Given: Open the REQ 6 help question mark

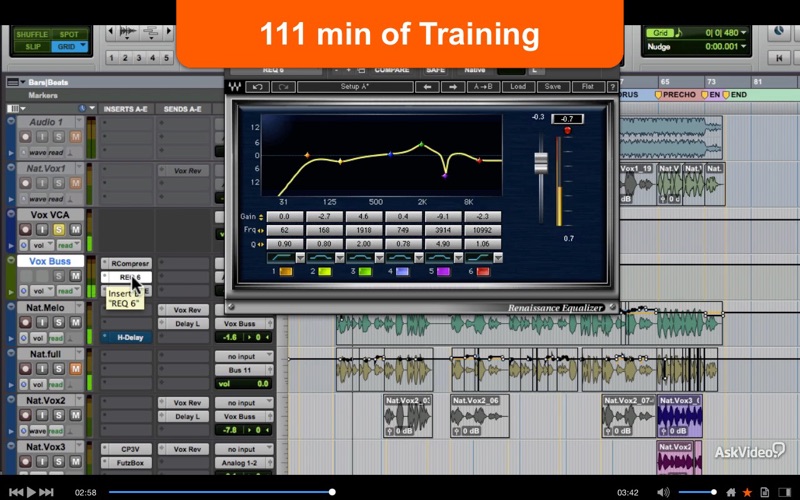Looking at the screenshot, I should point(612,87).
